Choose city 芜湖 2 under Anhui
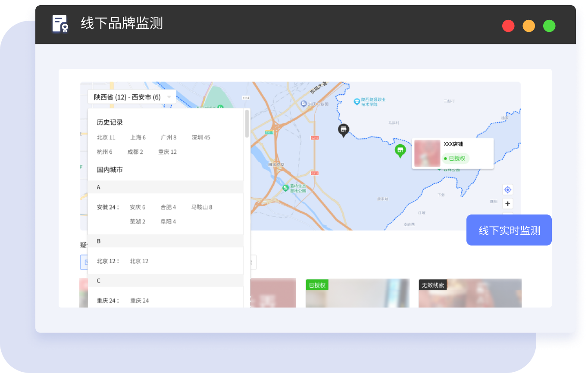The image size is (588, 373). (138, 221)
